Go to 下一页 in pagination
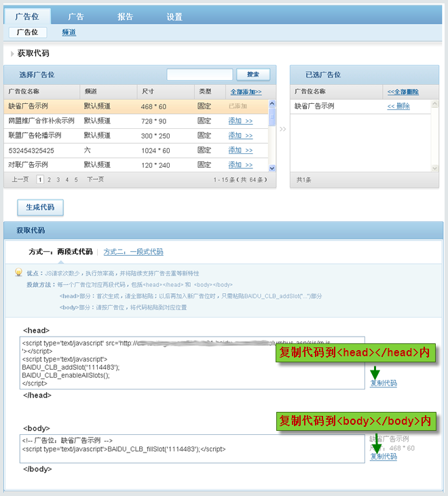The width and height of the screenshot is (448, 496). click(95, 179)
